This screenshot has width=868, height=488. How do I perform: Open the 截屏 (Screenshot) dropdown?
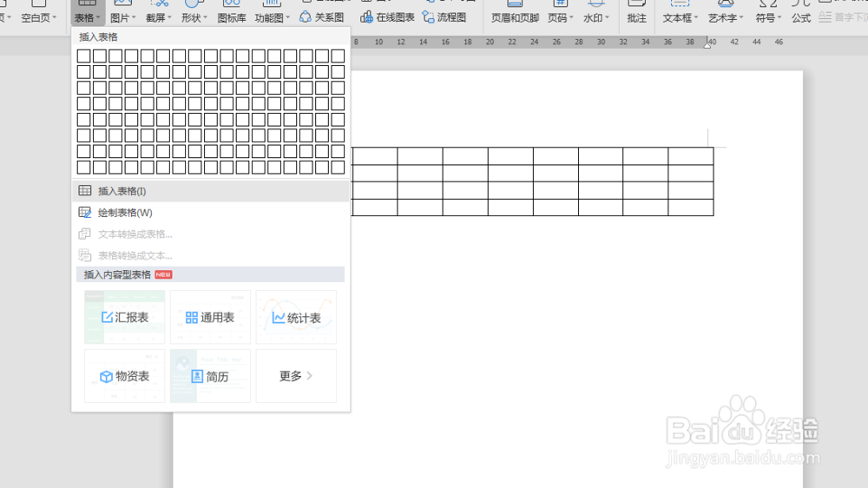click(158, 12)
